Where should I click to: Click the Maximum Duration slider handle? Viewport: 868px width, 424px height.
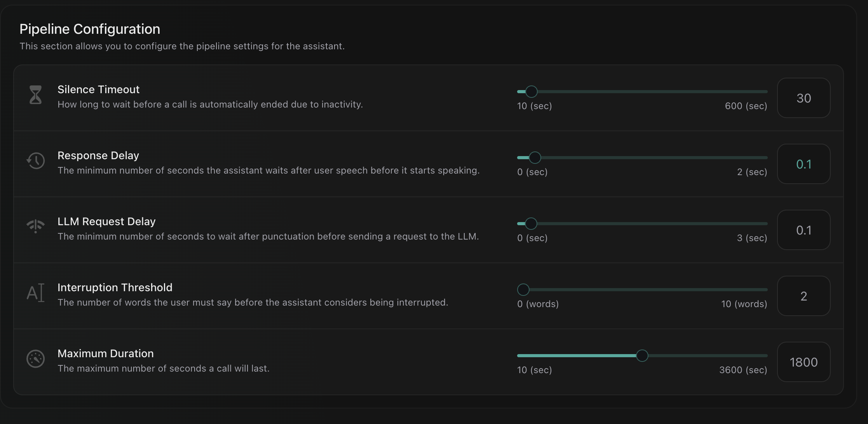[642, 356]
